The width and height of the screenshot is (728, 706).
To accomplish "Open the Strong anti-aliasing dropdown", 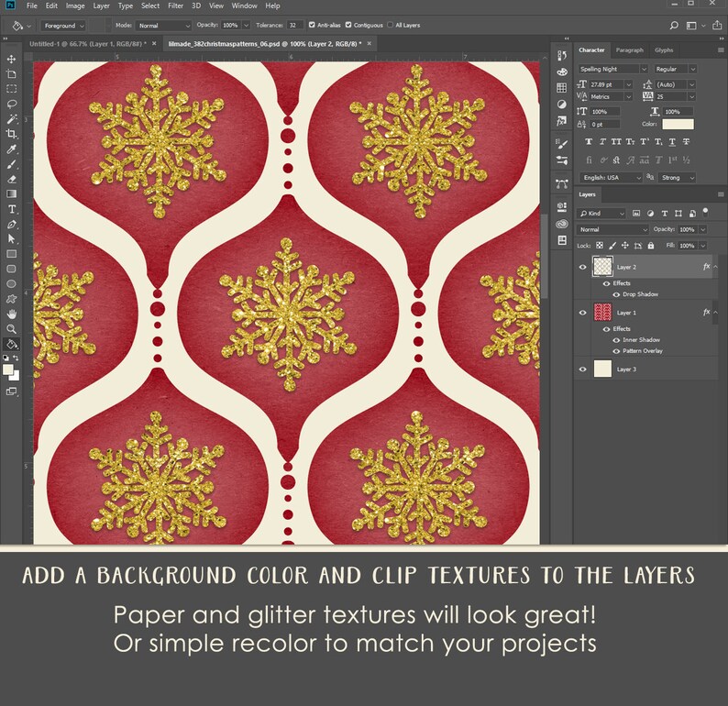I will click(x=677, y=177).
